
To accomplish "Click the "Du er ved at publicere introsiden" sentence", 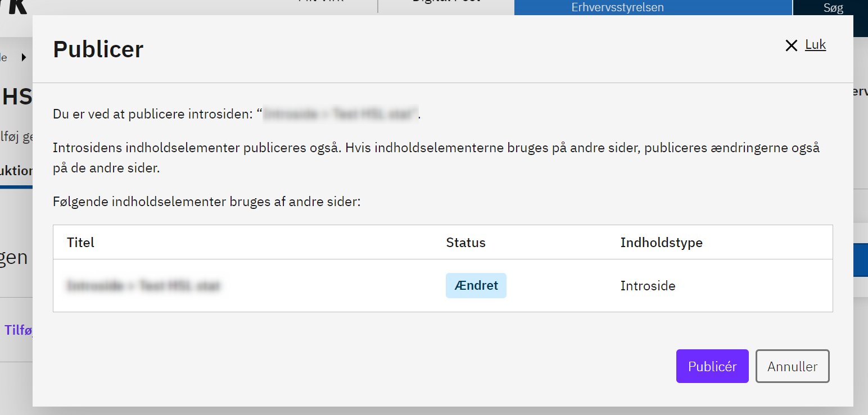I will 237,114.
